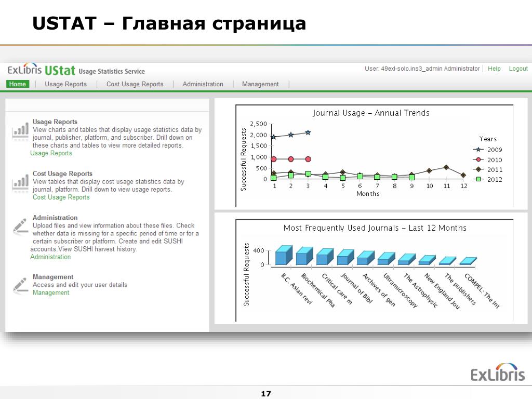532x399 pixels.
Task: Click the The publishers bar
Action: click(447, 261)
